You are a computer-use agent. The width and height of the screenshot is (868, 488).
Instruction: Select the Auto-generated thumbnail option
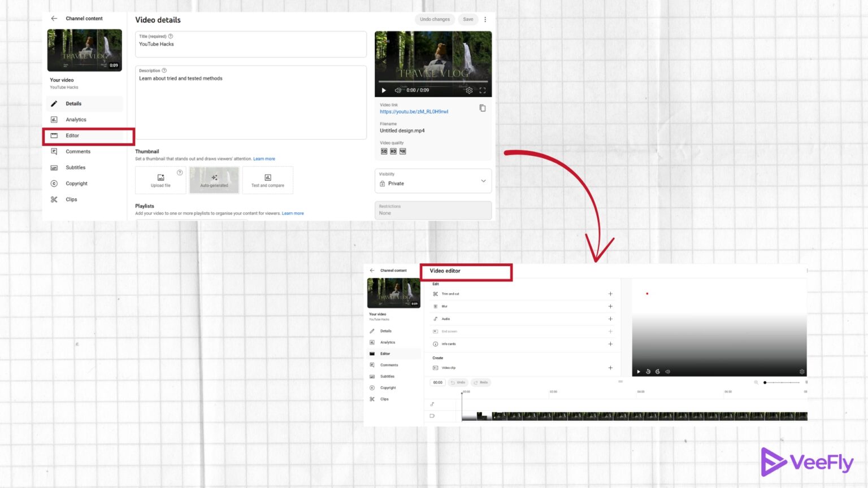point(214,180)
